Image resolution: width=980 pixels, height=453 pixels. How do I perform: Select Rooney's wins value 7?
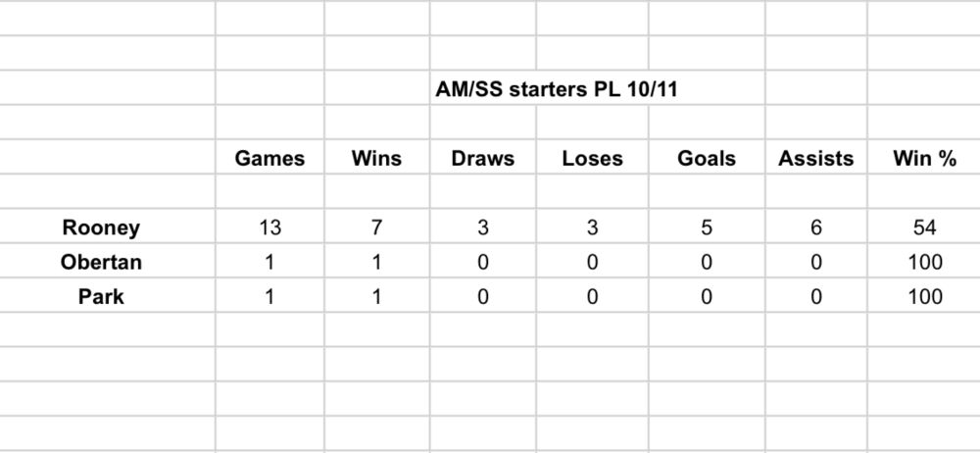[376, 226]
